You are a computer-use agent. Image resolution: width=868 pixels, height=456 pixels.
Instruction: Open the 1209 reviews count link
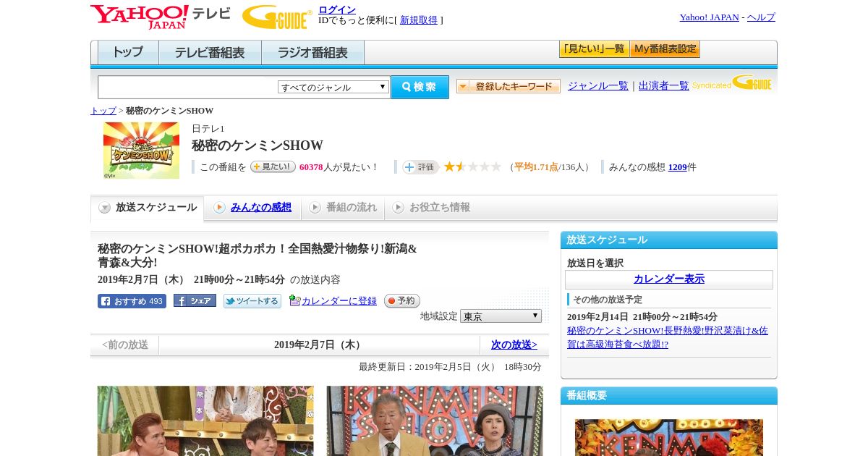point(678,167)
